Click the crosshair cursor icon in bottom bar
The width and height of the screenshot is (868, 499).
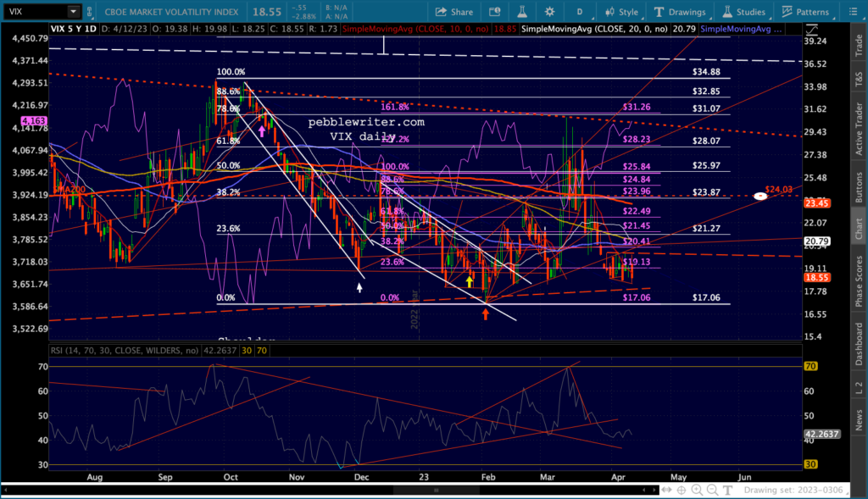tap(682, 491)
